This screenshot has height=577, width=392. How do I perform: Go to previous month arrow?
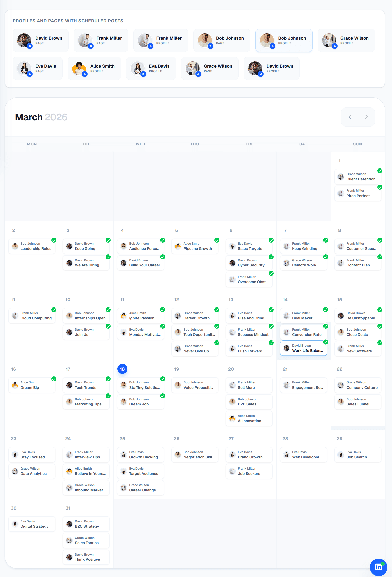click(x=350, y=117)
